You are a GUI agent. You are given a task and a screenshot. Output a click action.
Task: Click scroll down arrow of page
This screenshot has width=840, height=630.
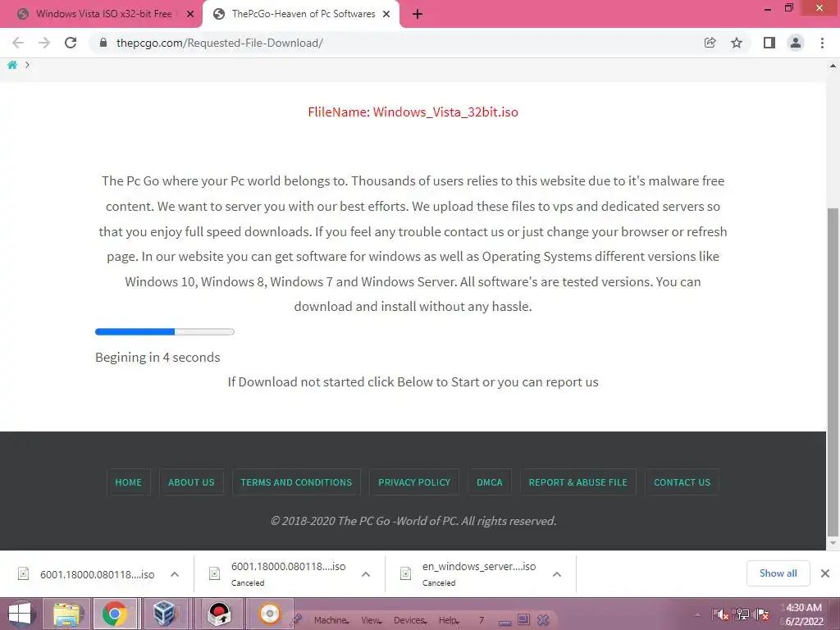pos(833,543)
